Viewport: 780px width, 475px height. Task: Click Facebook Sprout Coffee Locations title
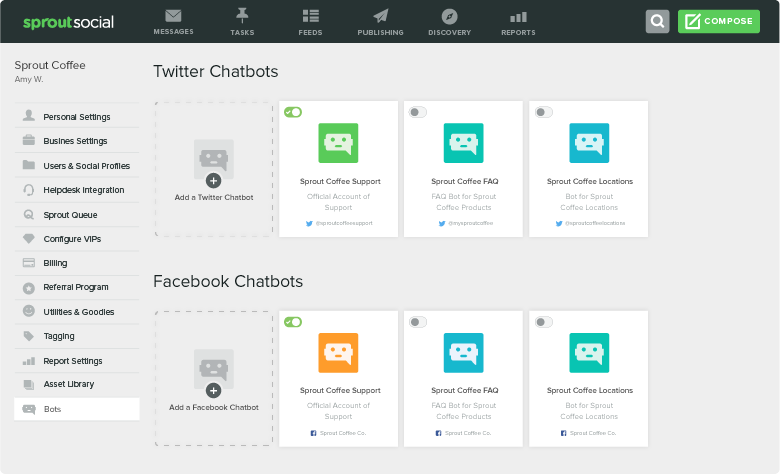point(589,390)
